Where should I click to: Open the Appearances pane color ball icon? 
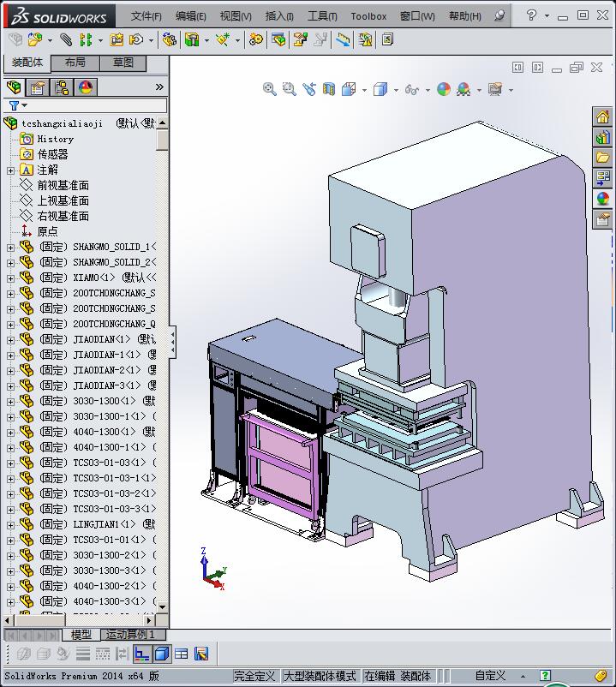[x=602, y=199]
